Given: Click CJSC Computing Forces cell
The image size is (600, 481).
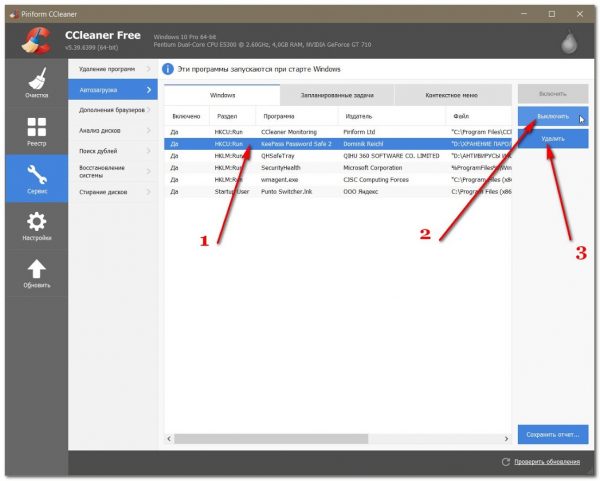Looking at the screenshot, I should [376, 179].
